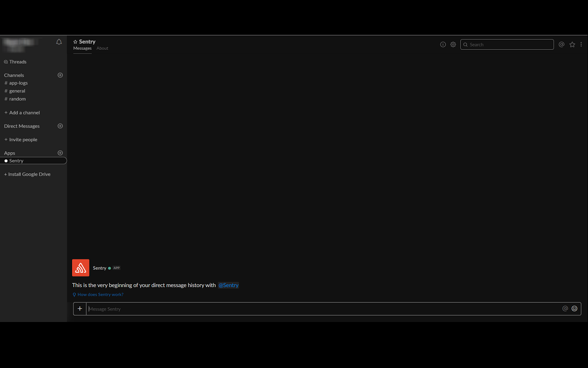Click the Sentry app logo avatar

pyautogui.click(x=81, y=268)
